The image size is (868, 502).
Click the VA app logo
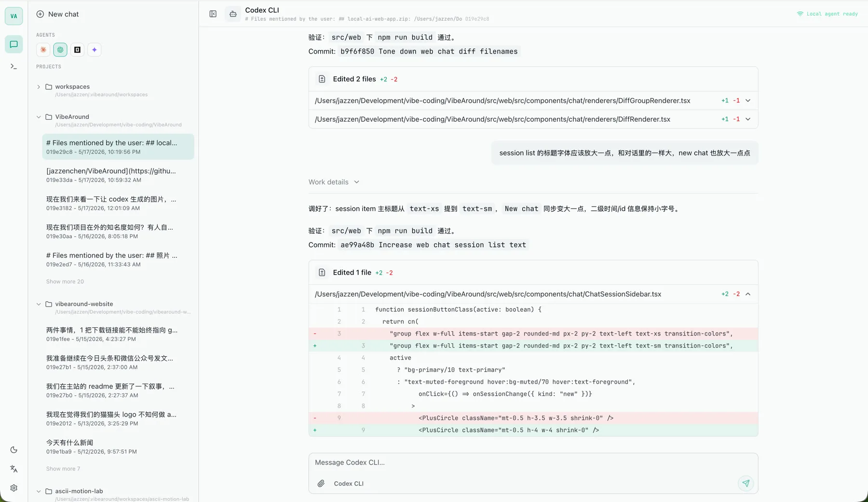pyautogui.click(x=14, y=16)
